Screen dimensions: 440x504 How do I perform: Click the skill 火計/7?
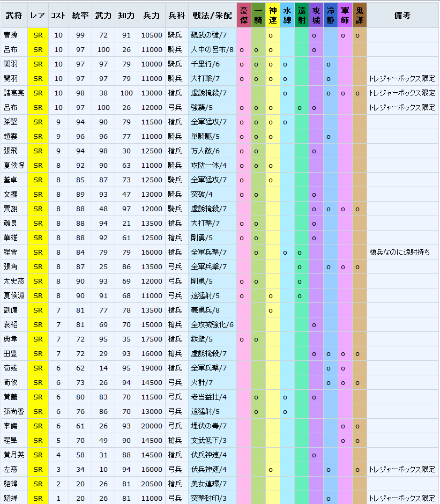click(x=202, y=382)
